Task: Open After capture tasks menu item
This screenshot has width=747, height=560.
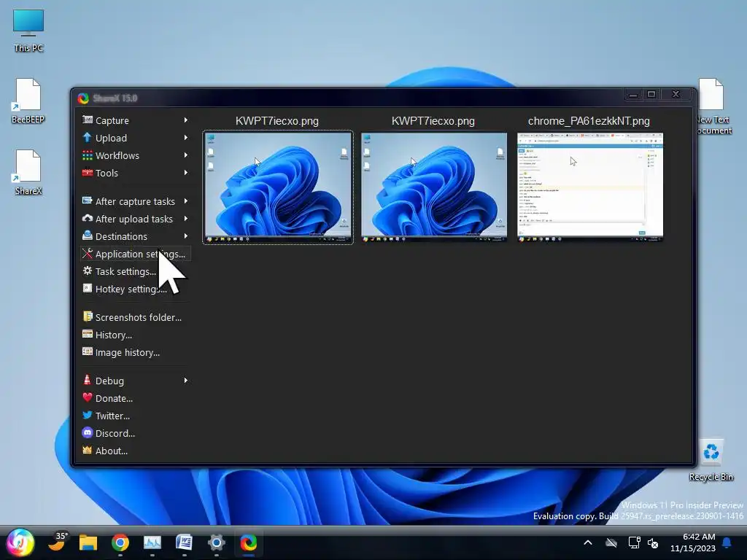Action: click(136, 201)
